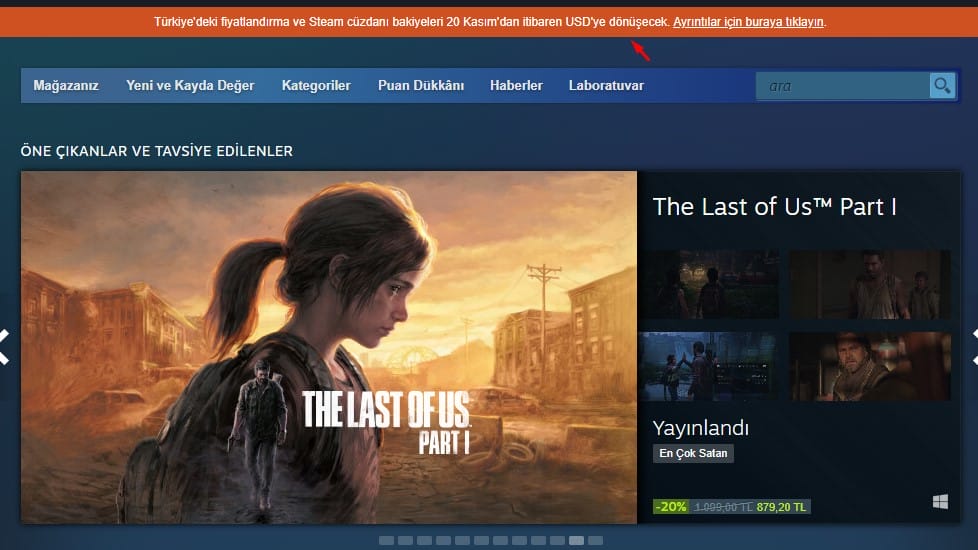View the high-five screenshot thumbnail
Viewport: 978px width, 550px height.
pos(709,367)
